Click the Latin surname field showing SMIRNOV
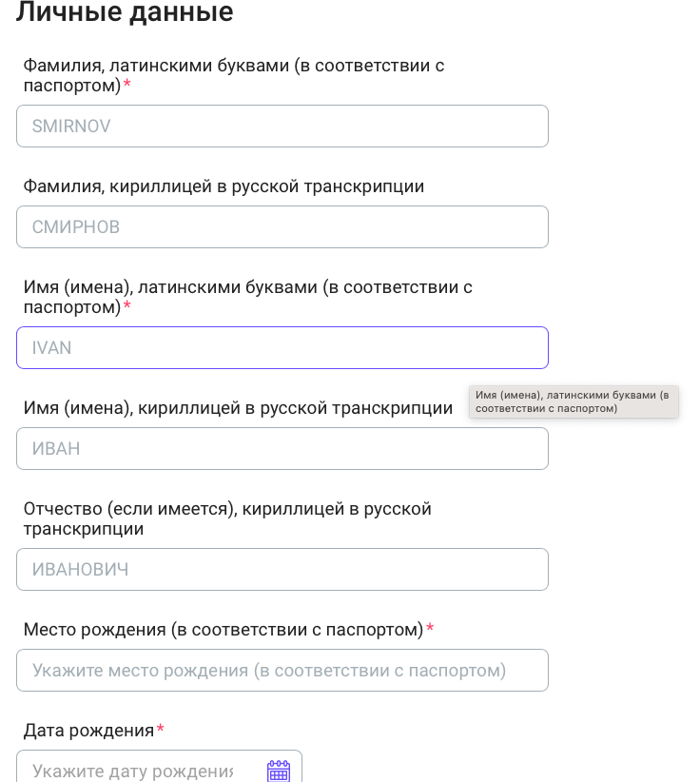The width and height of the screenshot is (700, 782). (x=282, y=127)
